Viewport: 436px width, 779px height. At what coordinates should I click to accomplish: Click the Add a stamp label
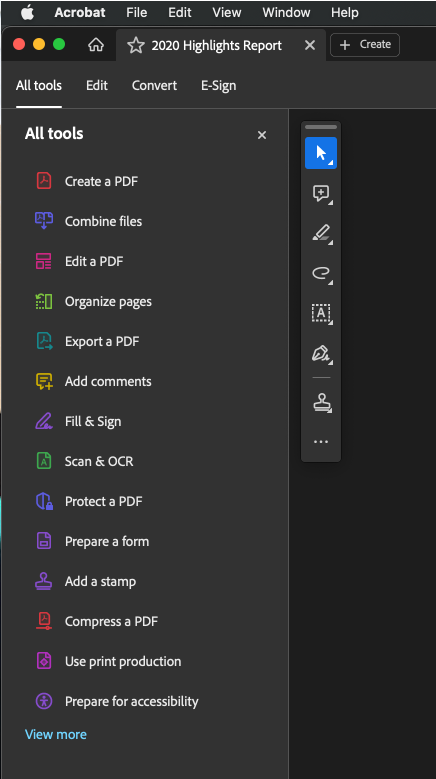(x=100, y=582)
